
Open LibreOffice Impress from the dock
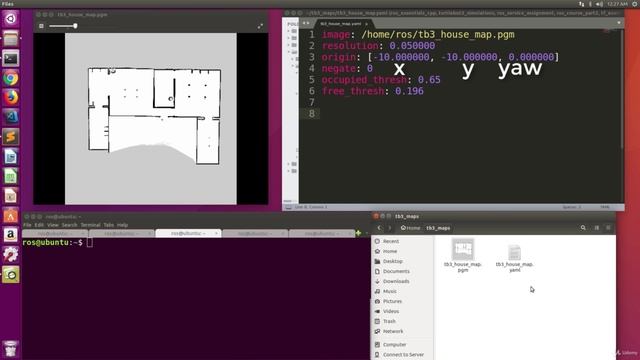point(11,196)
